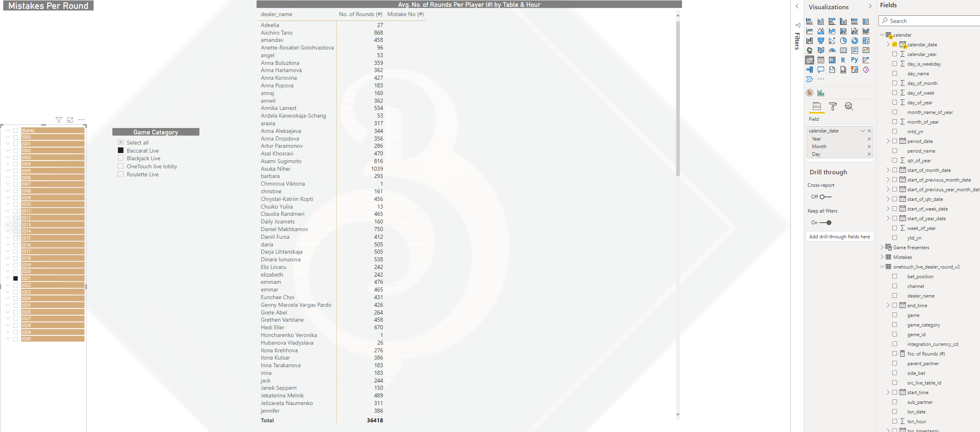Open More options ellipsis on year slicer
The image size is (980, 432).
81,120
